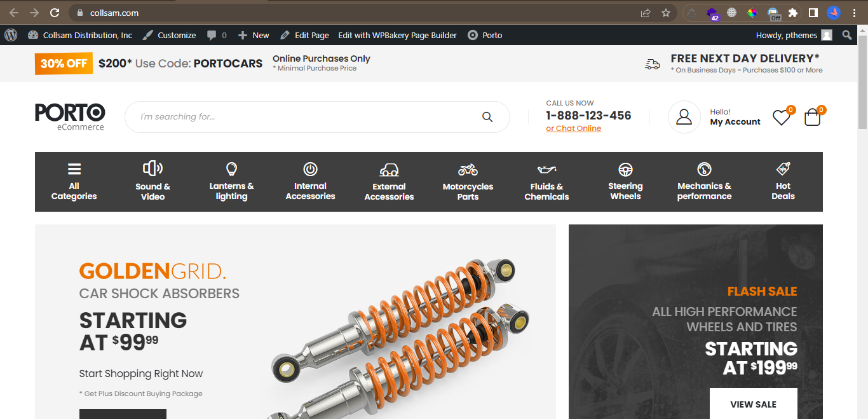The height and width of the screenshot is (419, 868).
Task: Select Edit Page in admin bar
Action: pos(304,35)
